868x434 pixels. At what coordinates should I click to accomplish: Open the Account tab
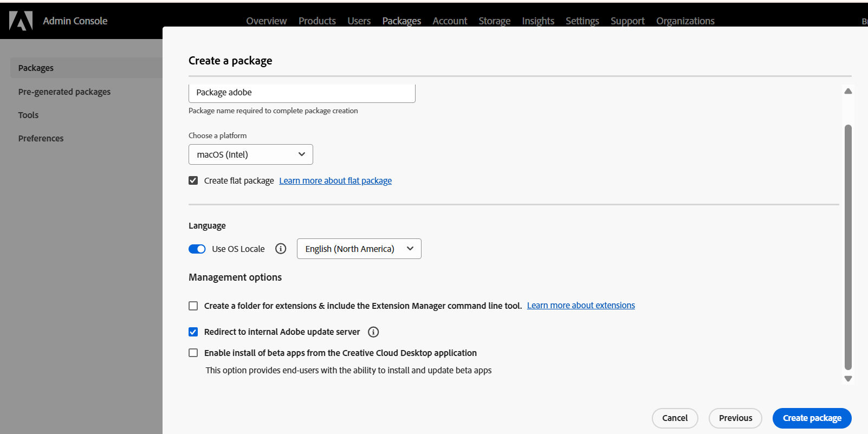click(450, 21)
